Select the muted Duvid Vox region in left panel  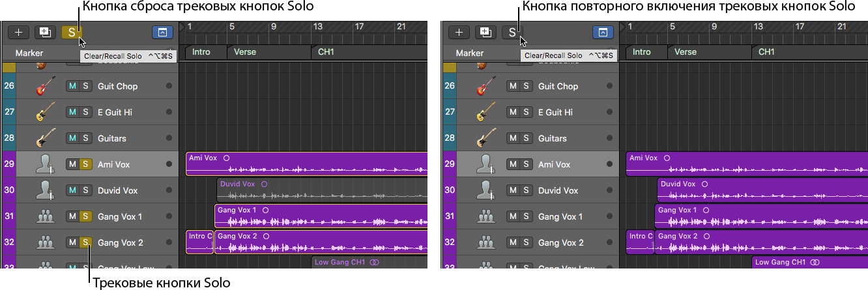[322, 190]
